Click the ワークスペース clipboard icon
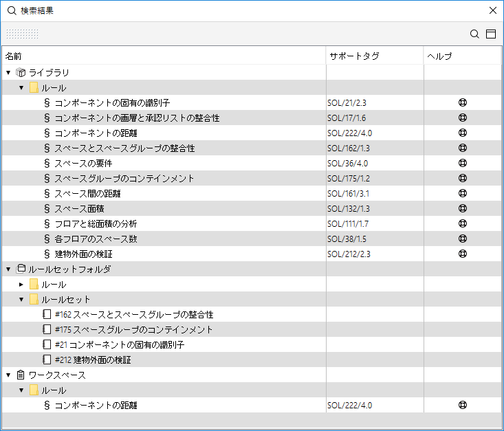This screenshot has width=504, height=431. tap(21, 375)
